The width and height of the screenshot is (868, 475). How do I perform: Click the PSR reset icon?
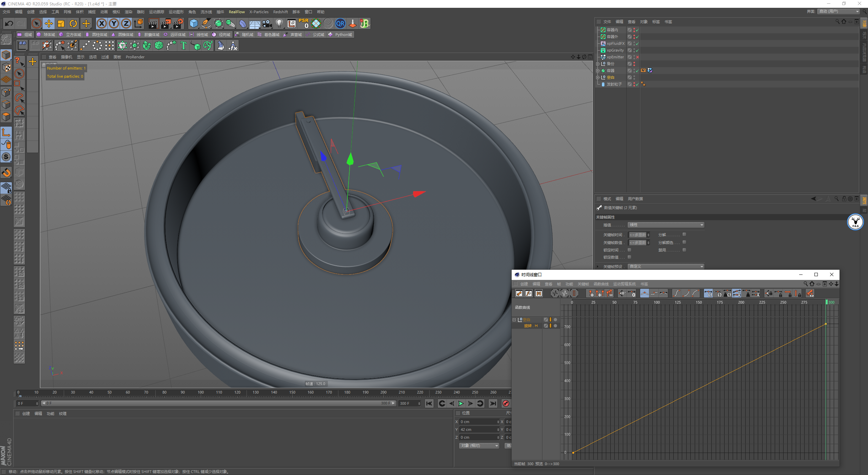(303, 23)
